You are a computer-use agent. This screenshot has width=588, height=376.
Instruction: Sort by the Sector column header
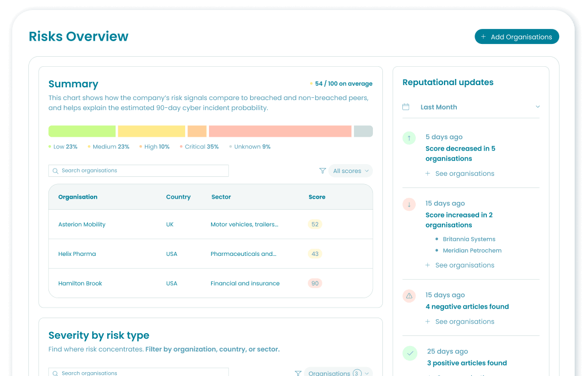pos(221,197)
